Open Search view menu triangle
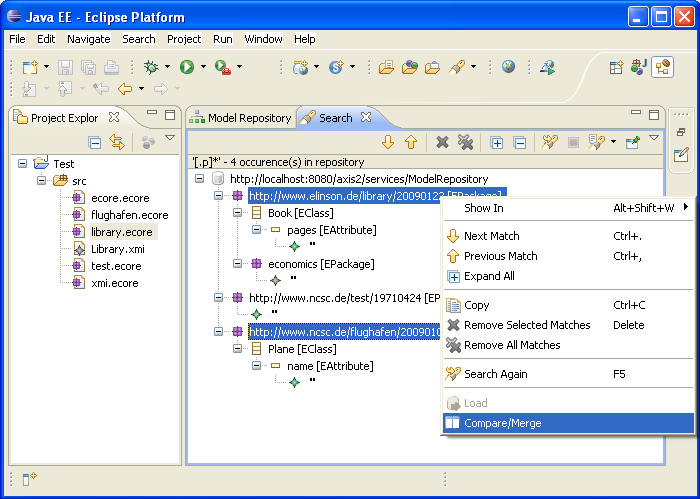The width and height of the screenshot is (700, 499). click(654, 138)
